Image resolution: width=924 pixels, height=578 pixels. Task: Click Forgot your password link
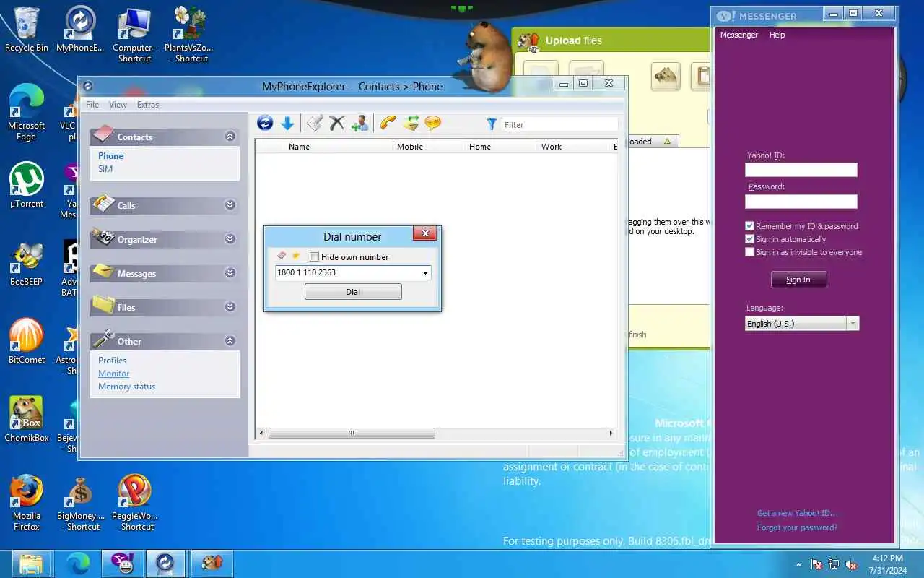pos(797,527)
